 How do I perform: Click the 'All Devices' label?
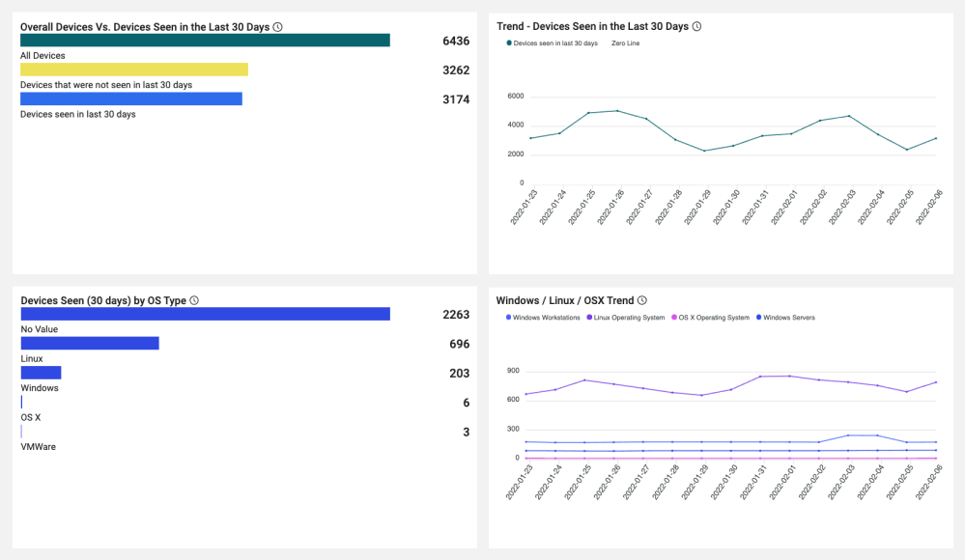coord(43,55)
